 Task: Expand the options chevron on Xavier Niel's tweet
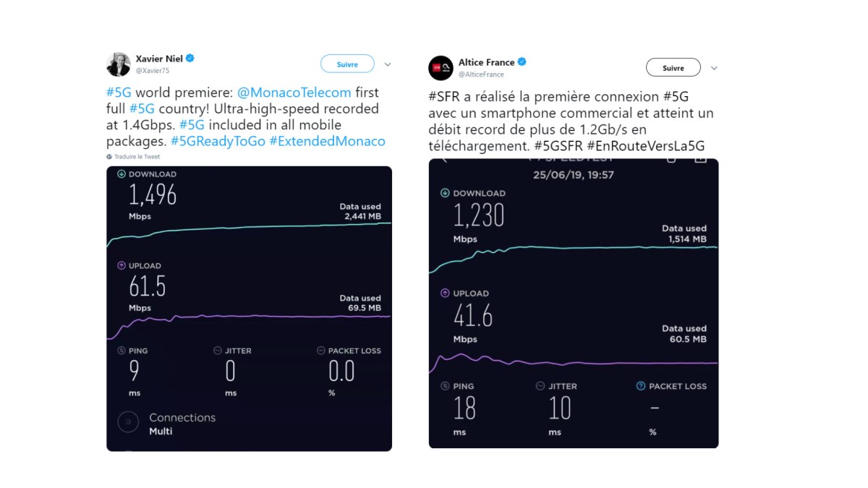click(388, 64)
